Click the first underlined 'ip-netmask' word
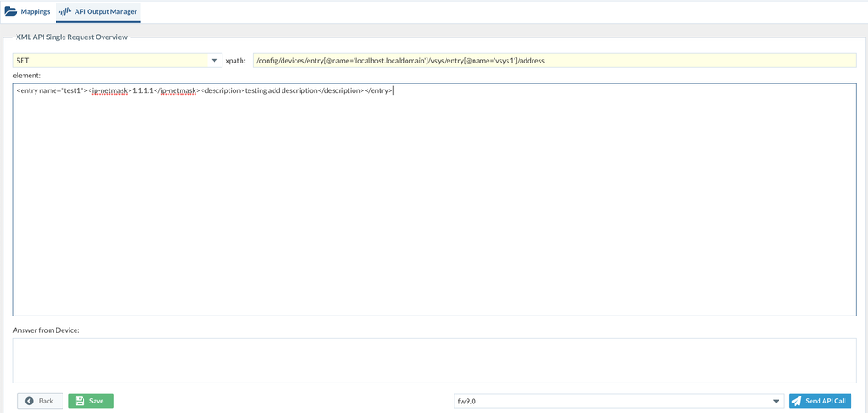868x413 pixels. click(109, 90)
